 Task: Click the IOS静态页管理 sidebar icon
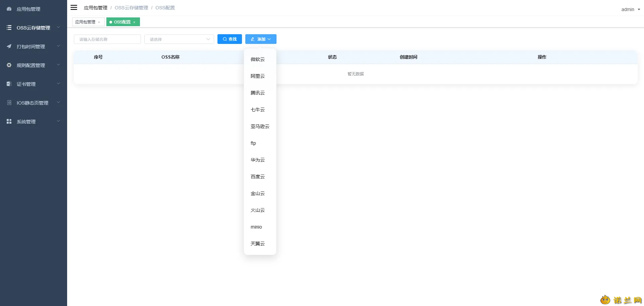(9, 103)
